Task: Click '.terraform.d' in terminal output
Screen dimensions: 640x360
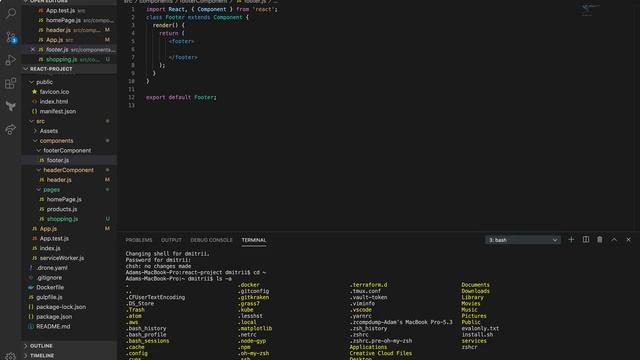Action: coord(369,285)
